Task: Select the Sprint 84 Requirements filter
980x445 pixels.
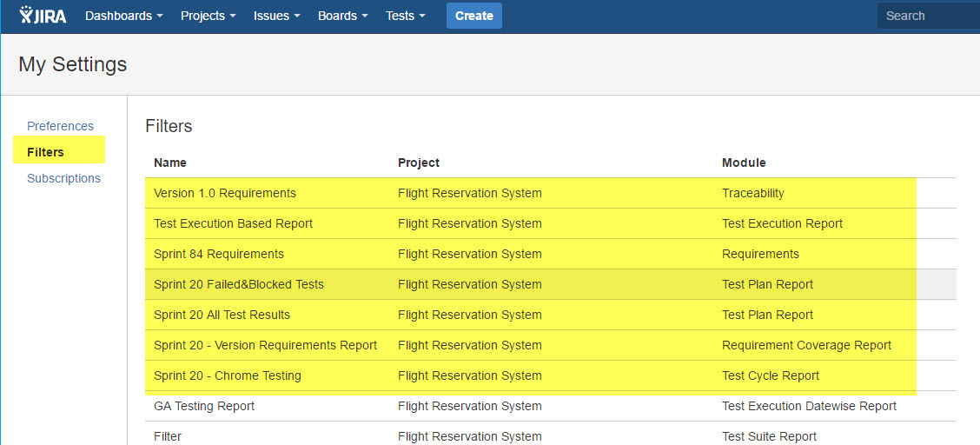Action: coord(218,254)
